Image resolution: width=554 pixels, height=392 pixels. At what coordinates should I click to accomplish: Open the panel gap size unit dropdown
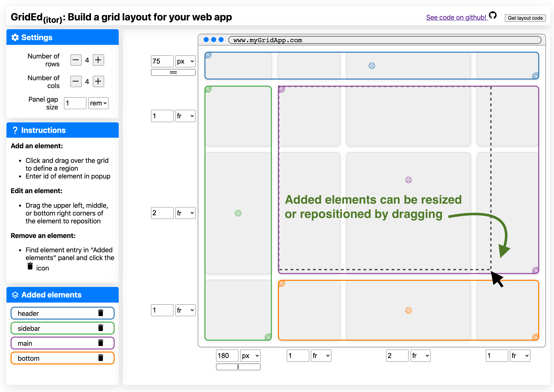tap(98, 103)
